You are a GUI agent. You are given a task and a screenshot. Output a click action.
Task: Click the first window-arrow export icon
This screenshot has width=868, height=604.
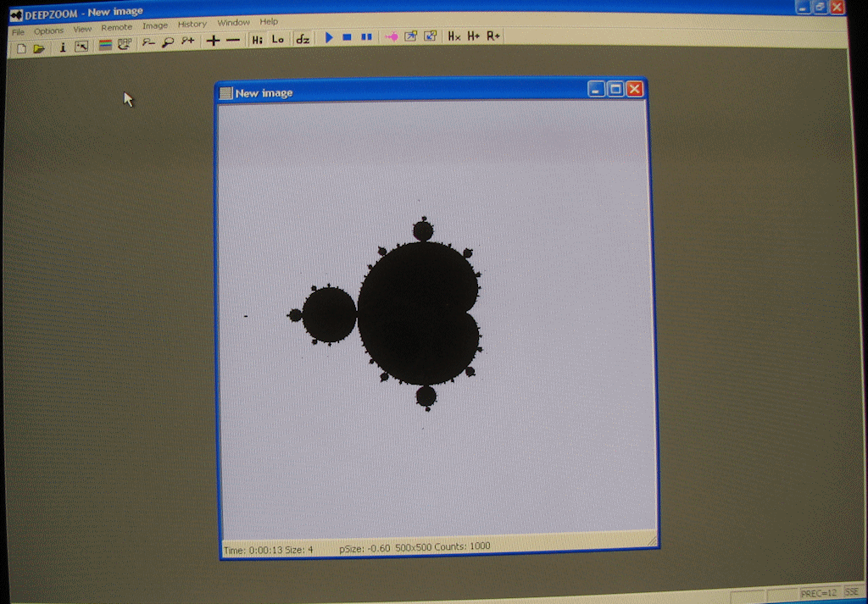click(x=410, y=36)
